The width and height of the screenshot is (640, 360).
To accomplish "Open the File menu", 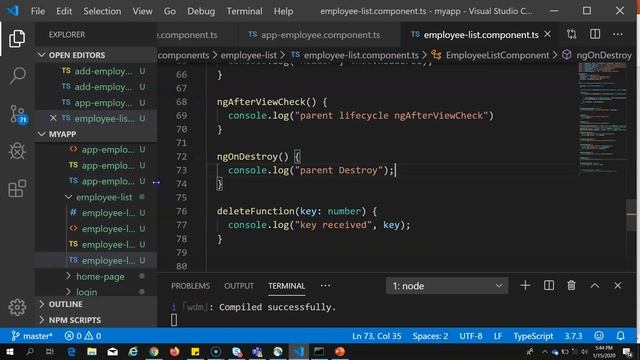I will [38, 11].
